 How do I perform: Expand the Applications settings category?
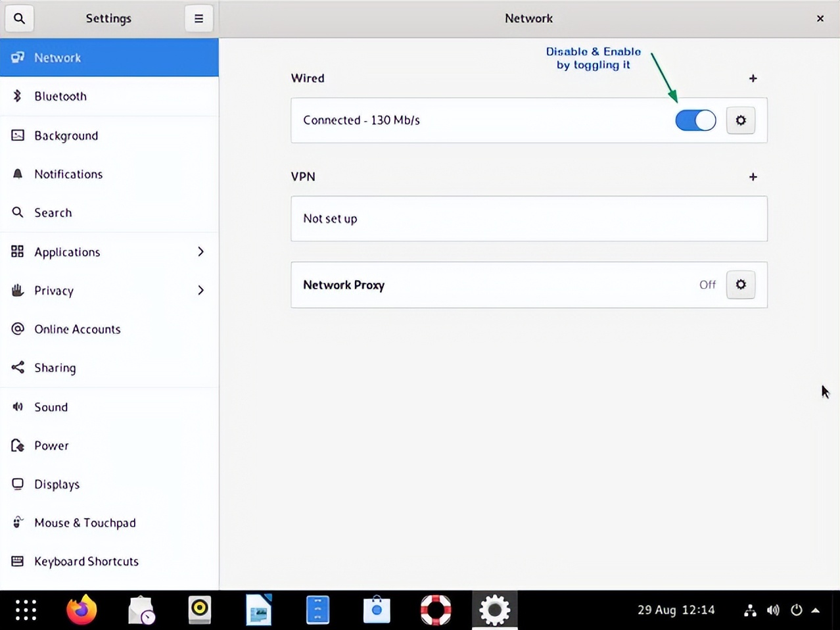pos(109,252)
